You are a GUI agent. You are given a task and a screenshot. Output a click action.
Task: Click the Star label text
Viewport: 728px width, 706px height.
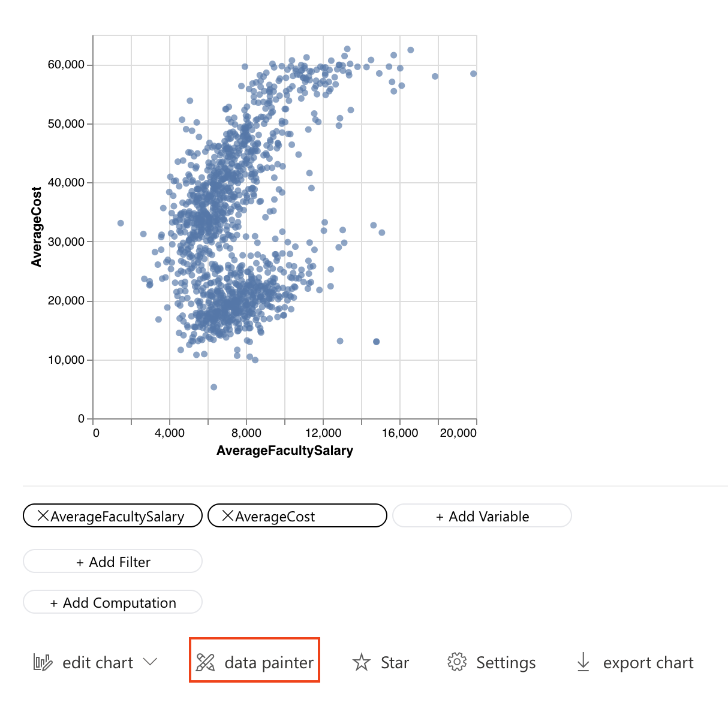coord(395,662)
